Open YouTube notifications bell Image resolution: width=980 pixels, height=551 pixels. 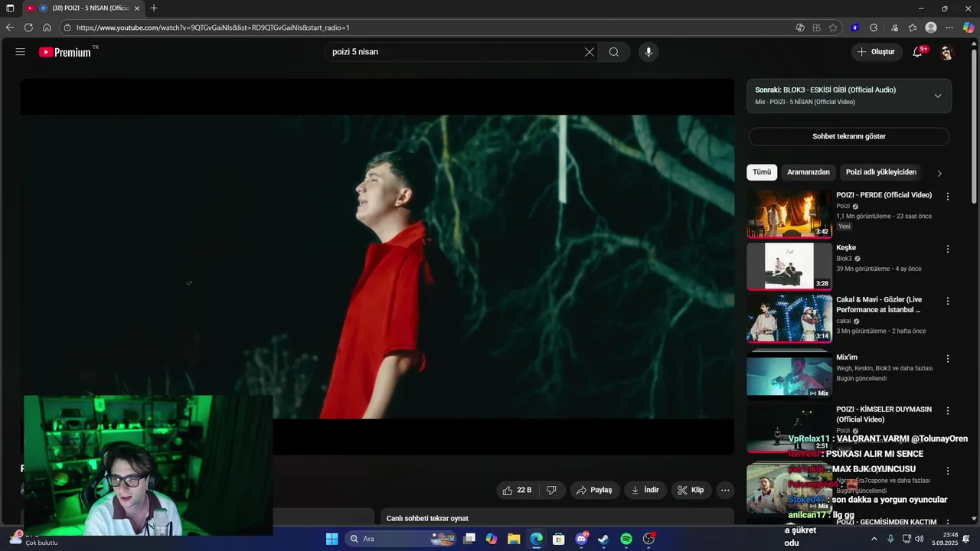coord(918,52)
